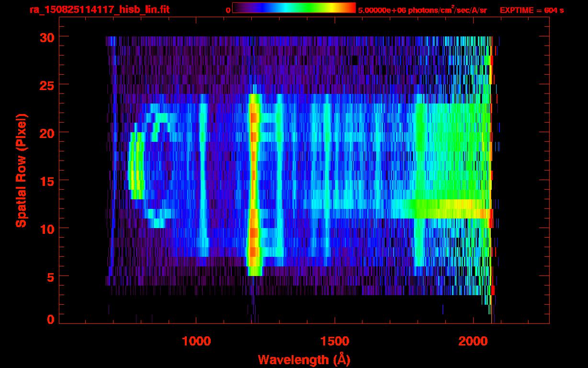Click the rainbow color bar legend
588x368 pixels.
tap(294, 8)
